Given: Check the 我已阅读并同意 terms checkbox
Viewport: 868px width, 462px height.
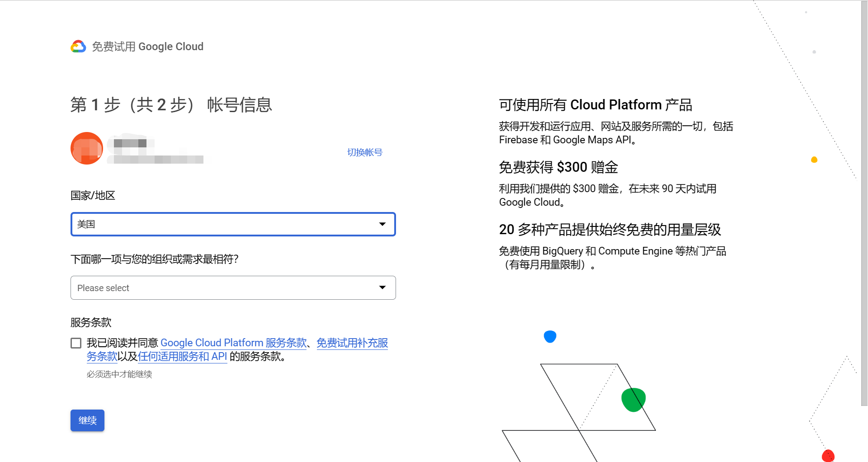Looking at the screenshot, I should pos(76,343).
